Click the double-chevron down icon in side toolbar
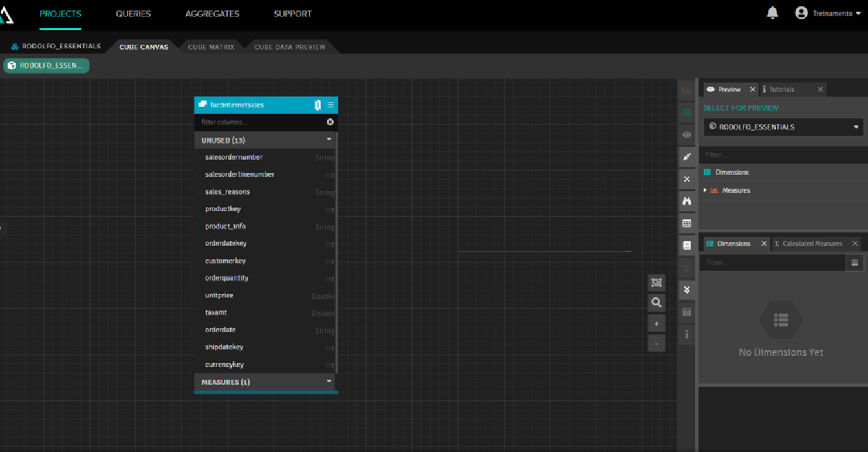Screen dimensions: 868x452 coord(687,290)
